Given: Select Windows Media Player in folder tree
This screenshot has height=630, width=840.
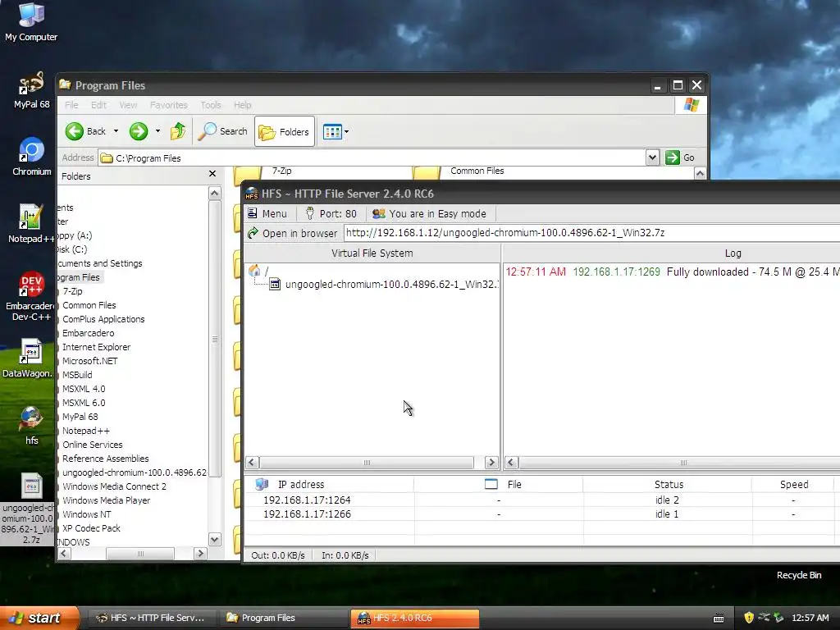Looking at the screenshot, I should (x=106, y=500).
